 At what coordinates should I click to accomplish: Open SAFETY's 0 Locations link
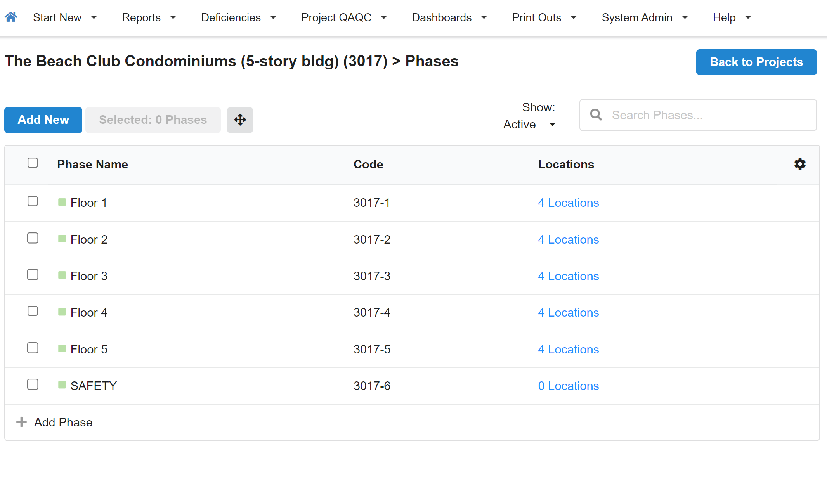569,386
